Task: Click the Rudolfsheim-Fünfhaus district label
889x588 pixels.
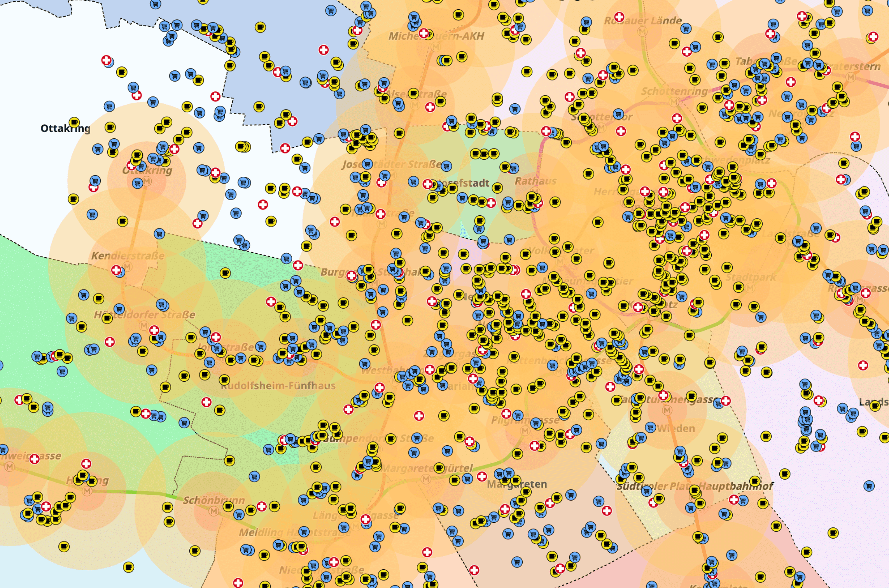Action: pos(278,386)
